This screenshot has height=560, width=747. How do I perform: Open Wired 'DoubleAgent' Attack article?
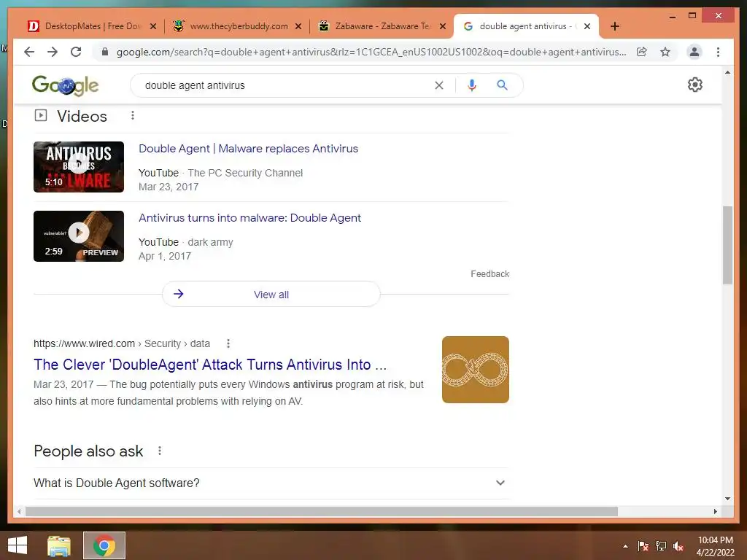tap(210, 365)
